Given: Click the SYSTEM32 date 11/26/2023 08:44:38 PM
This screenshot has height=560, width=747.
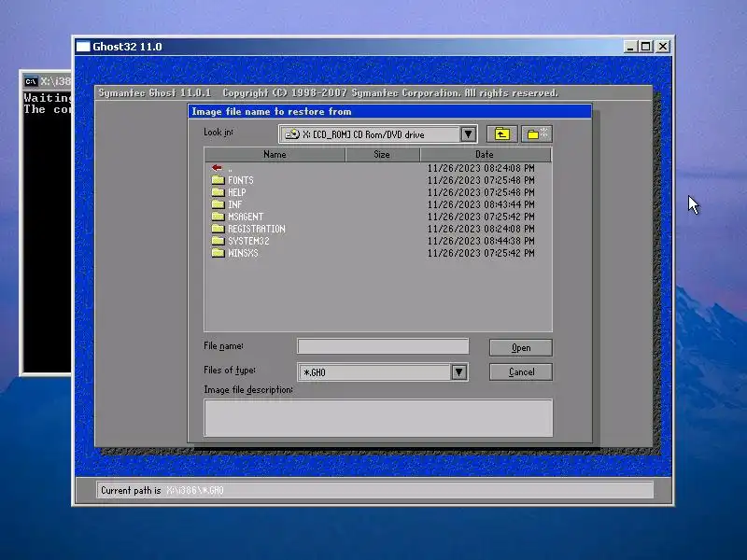Looking at the screenshot, I should tap(481, 241).
